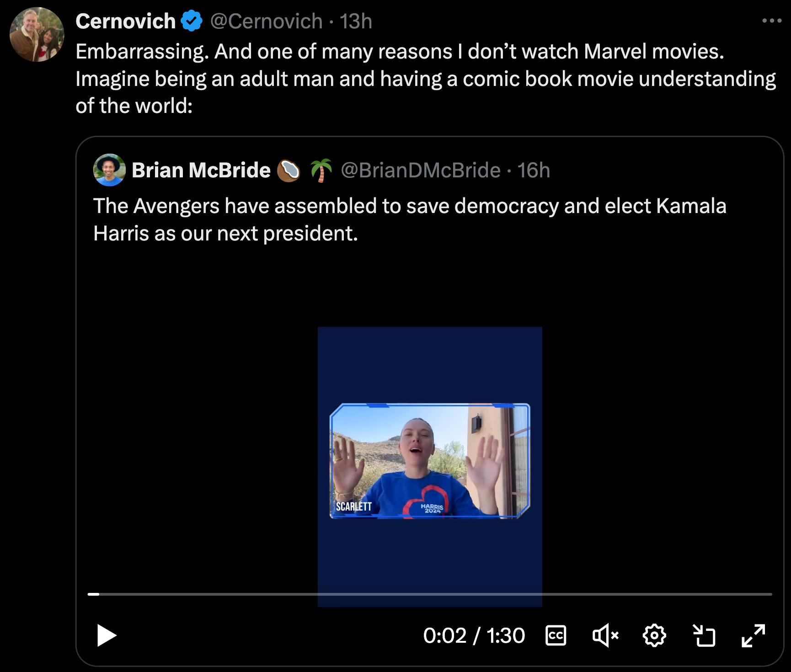Click Brian McBride's small avatar
This screenshot has width=791, height=672.
pyautogui.click(x=109, y=170)
